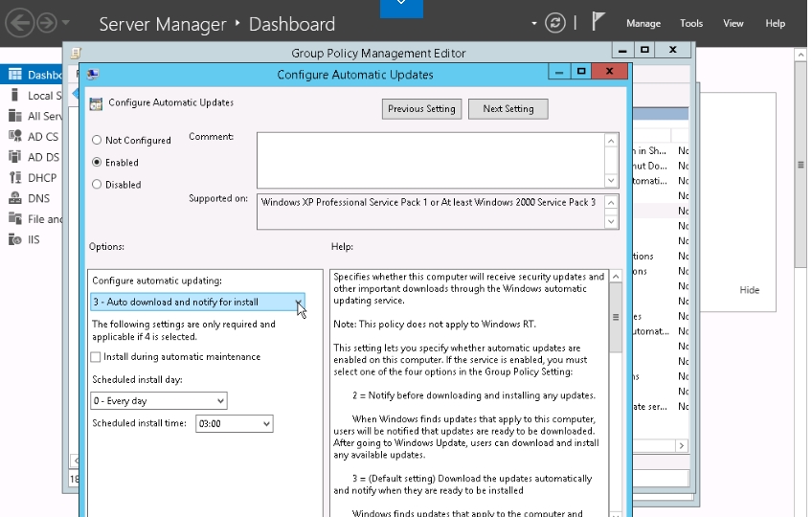Open the DHCP role in sidebar
Image resolution: width=812 pixels, height=517 pixels.
[34, 178]
